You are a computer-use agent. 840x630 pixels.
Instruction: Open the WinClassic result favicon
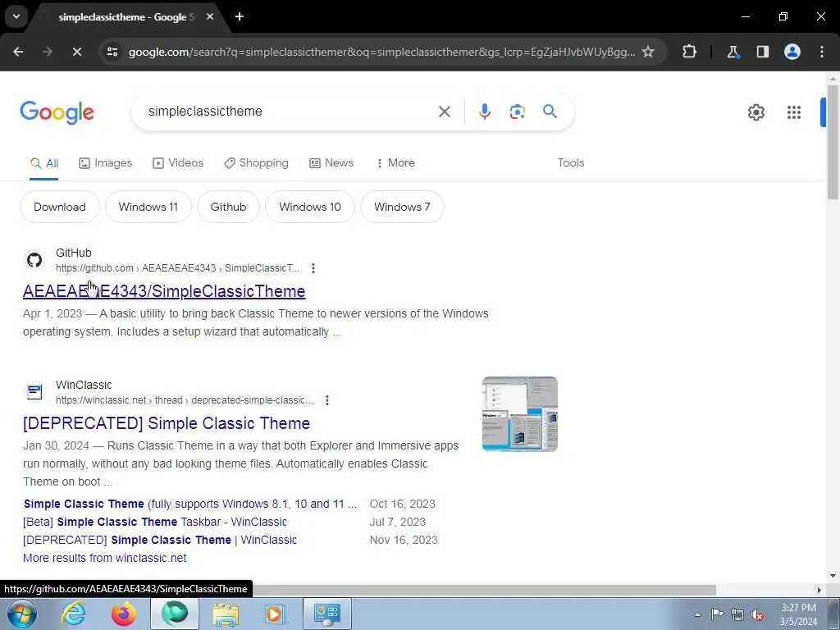(34, 392)
